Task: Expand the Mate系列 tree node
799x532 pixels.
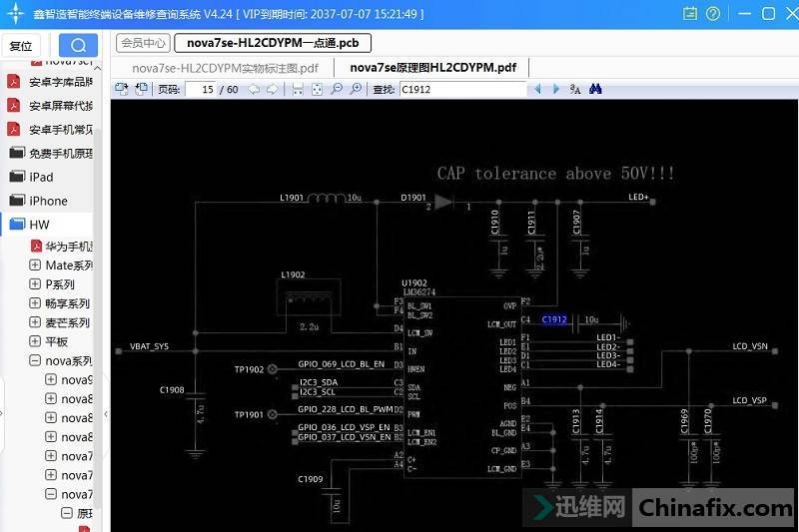Action: tap(35, 266)
